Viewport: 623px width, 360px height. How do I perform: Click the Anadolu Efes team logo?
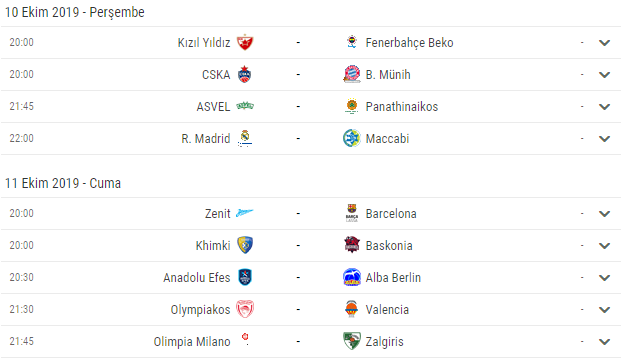pos(245,277)
